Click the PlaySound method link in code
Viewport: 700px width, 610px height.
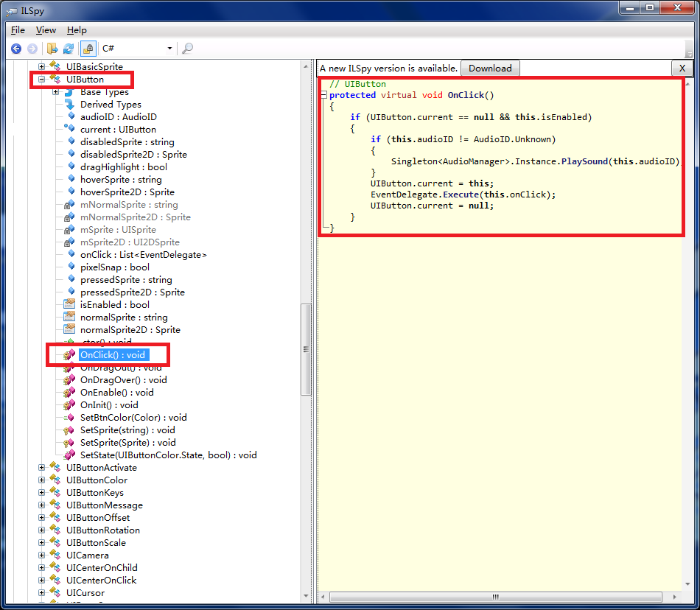(585, 161)
